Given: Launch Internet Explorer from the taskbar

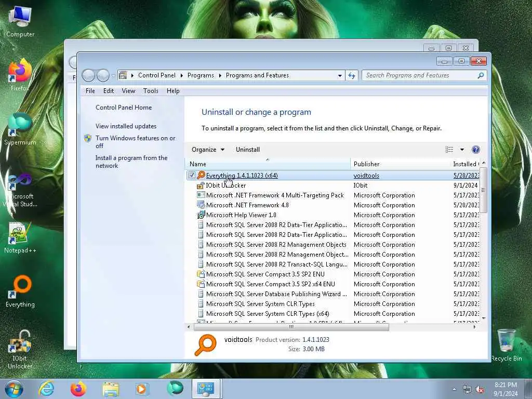Looking at the screenshot, I should point(46,389).
